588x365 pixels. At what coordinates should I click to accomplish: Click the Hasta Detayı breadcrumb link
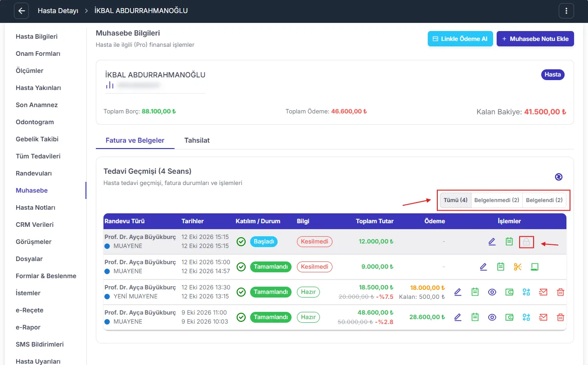point(58,11)
